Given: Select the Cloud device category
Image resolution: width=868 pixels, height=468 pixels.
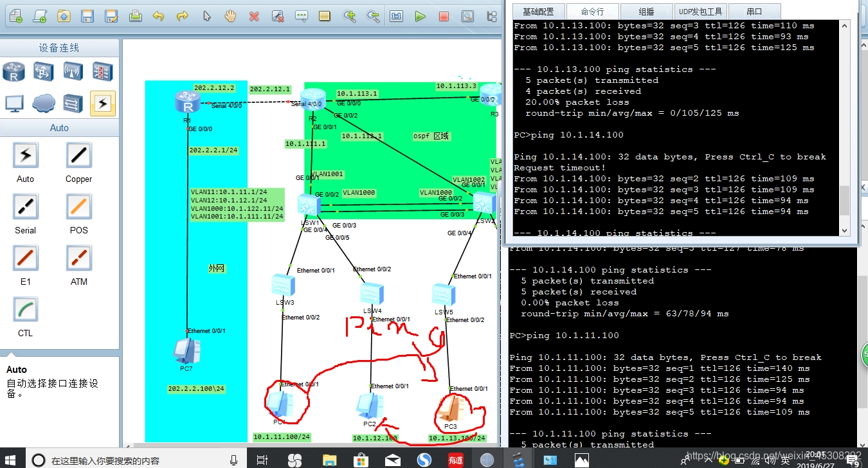Looking at the screenshot, I should (43, 103).
